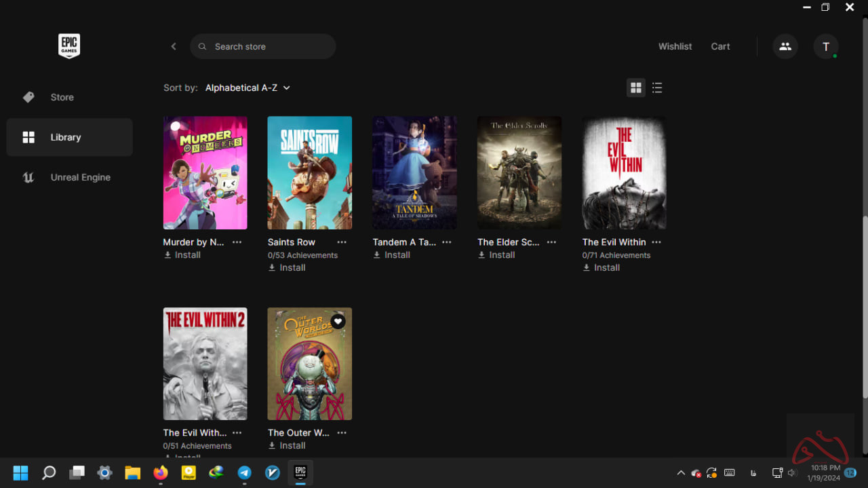Open the Library section in the sidebar
This screenshot has height=488, width=868.
click(x=66, y=137)
